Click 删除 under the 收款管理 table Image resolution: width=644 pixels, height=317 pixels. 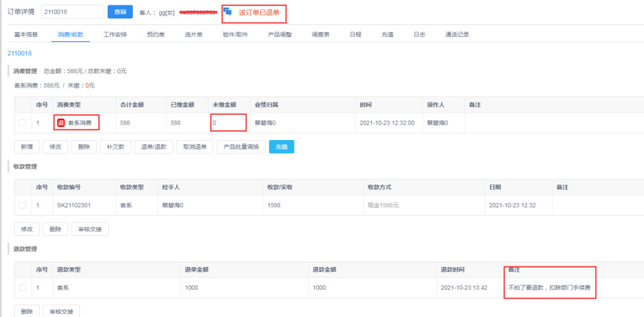pos(55,229)
